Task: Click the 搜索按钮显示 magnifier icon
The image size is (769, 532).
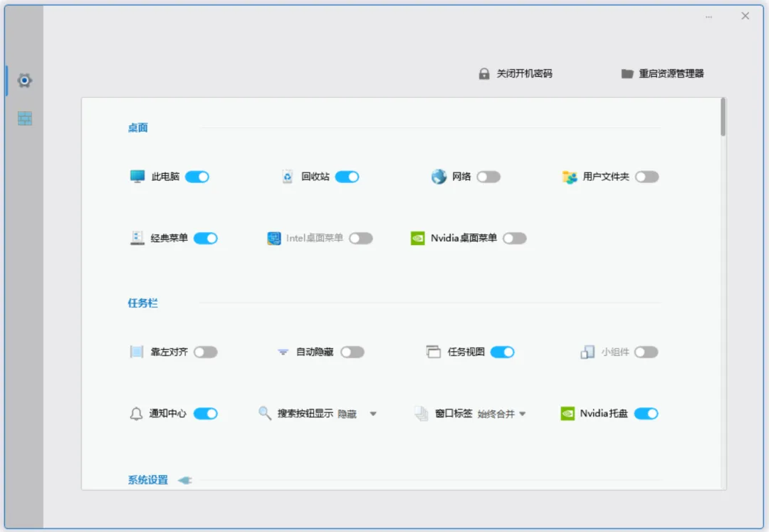Action: pyautogui.click(x=264, y=413)
